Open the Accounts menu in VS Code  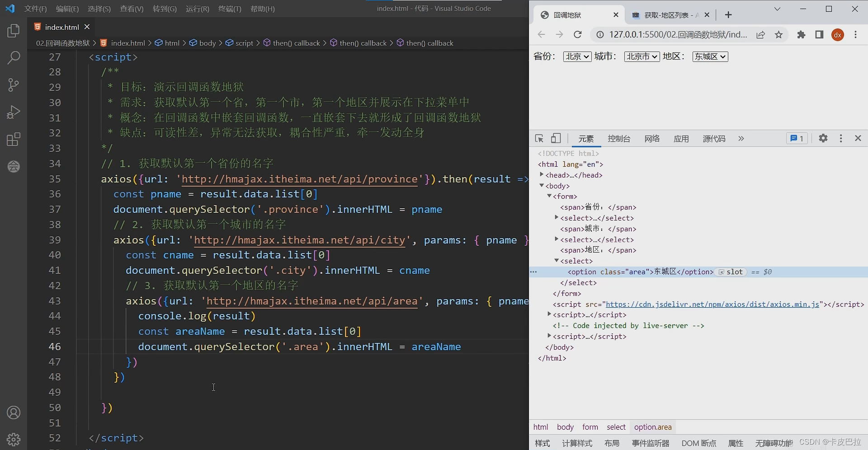click(x=14, y=412)
